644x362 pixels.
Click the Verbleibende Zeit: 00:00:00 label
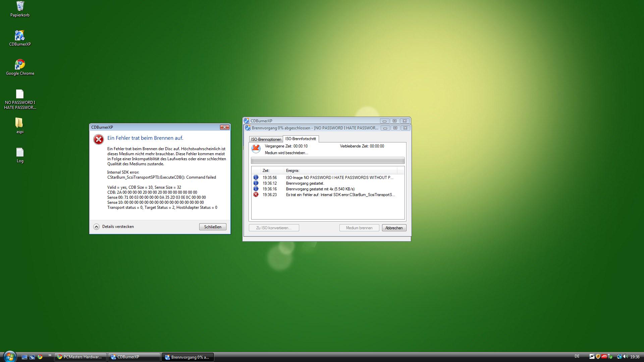point(362,146)
